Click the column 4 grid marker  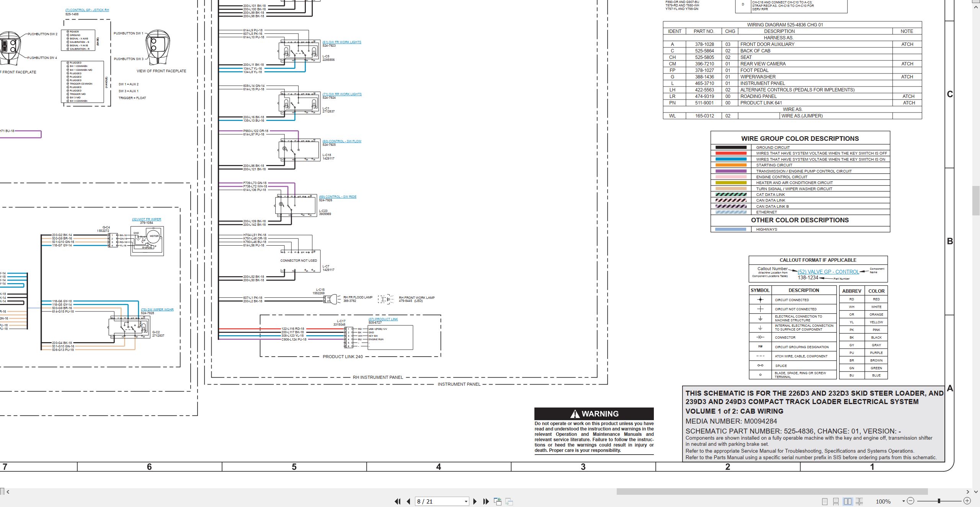(x=439, y=467)
